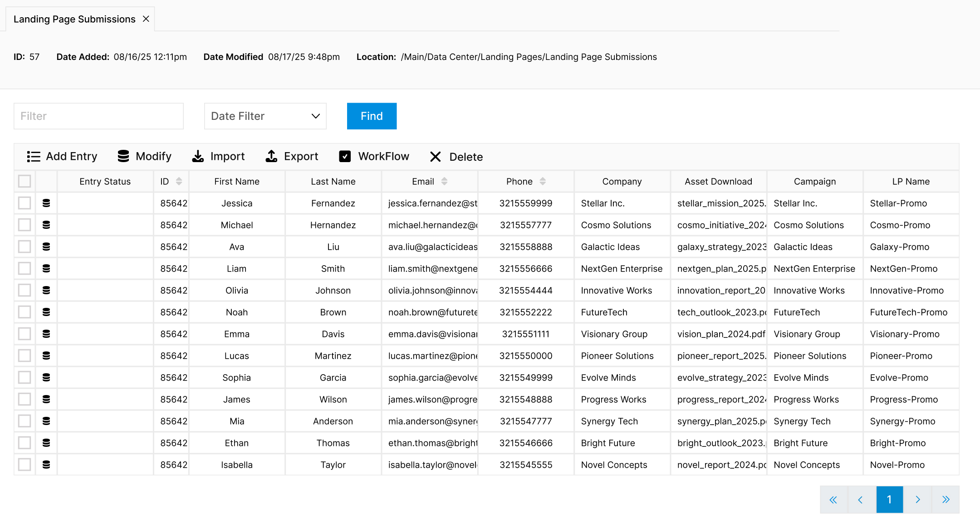Open the record icon for Noah Brown
Viewport: 980px width, 524px height.
point(46,312)
